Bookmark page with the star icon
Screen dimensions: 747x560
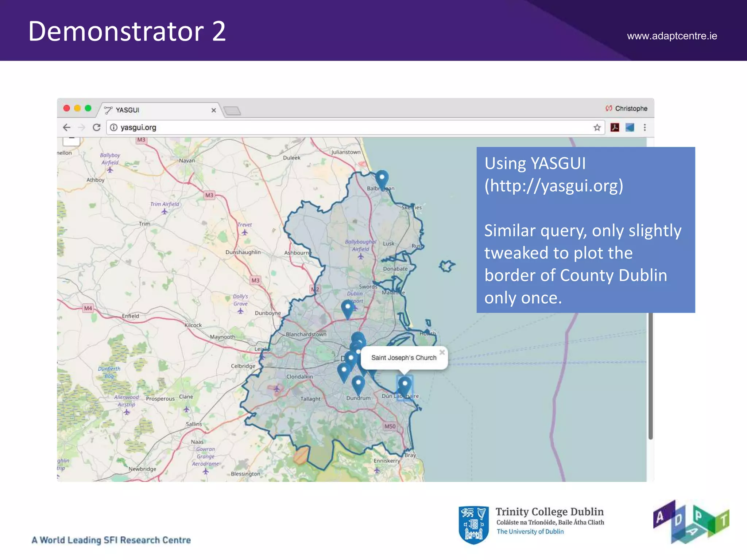pyautogui.click(x=597, y=127)
